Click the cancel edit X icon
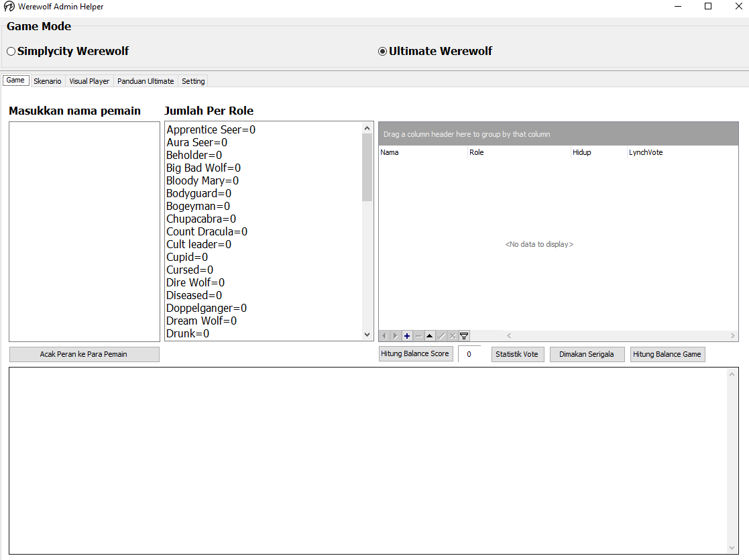This screenshot has height=560, width=749. coord(453,336)
